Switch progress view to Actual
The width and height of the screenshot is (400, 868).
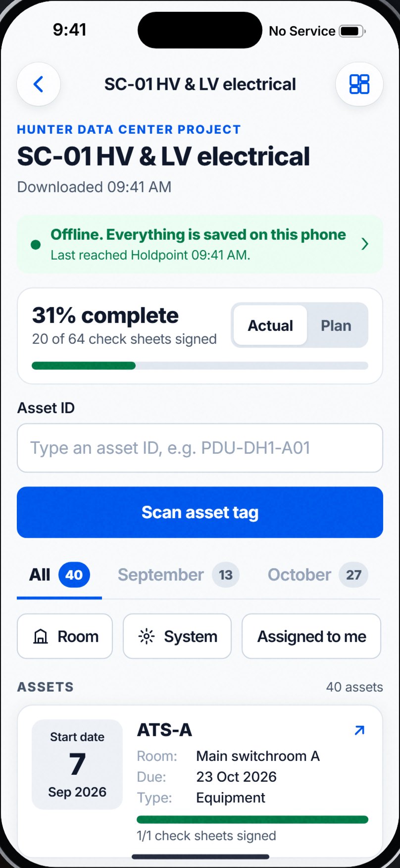click(x=270, y=325)
